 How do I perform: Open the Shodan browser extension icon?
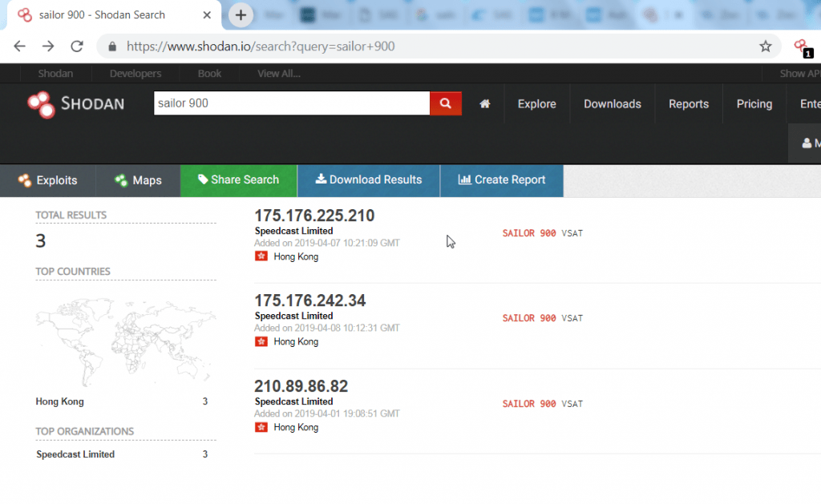point(803,47)
